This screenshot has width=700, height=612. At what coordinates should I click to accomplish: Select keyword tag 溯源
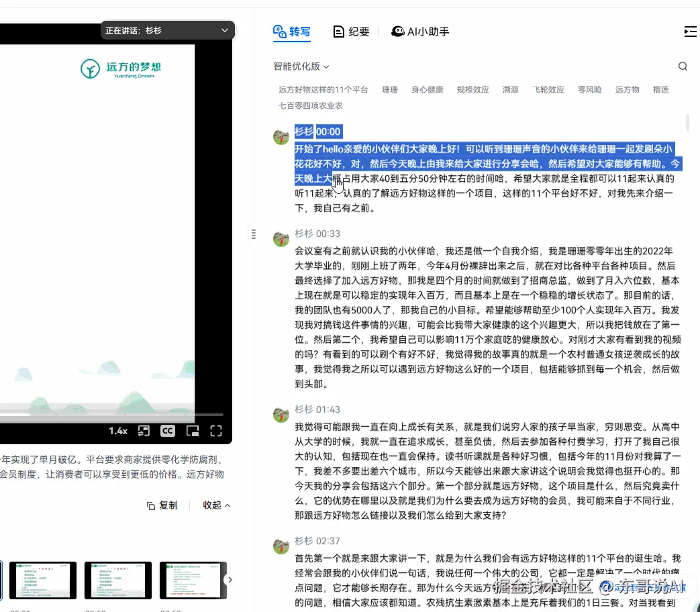click(x=510, y=90)
